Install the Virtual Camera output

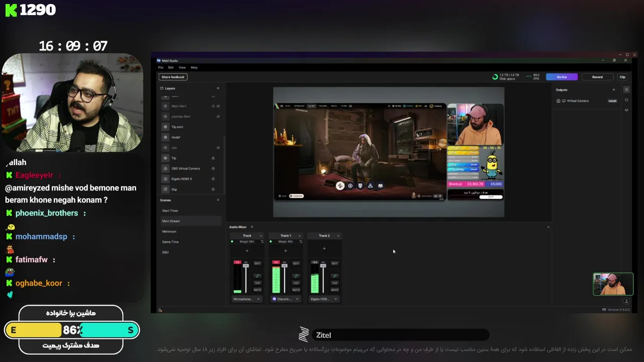click(x=612, y=101)
